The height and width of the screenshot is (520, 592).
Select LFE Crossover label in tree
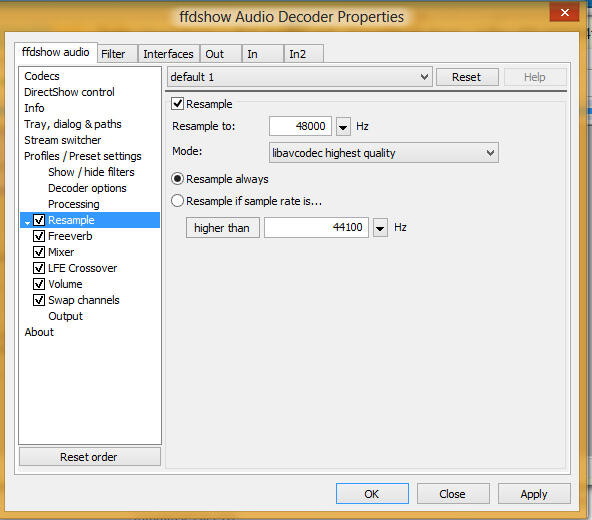[82, 268]
